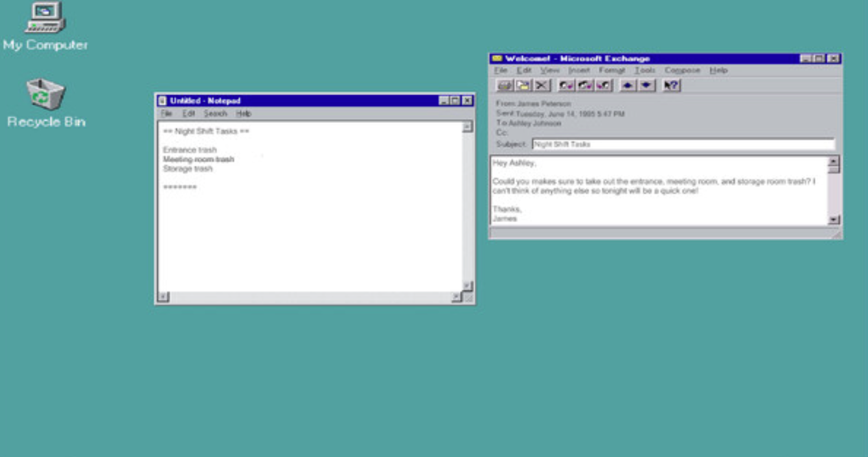Click the Notepad vertical scrollbar down arrow
This screenshot has width=868, height=457.
[x=468, y=286]
